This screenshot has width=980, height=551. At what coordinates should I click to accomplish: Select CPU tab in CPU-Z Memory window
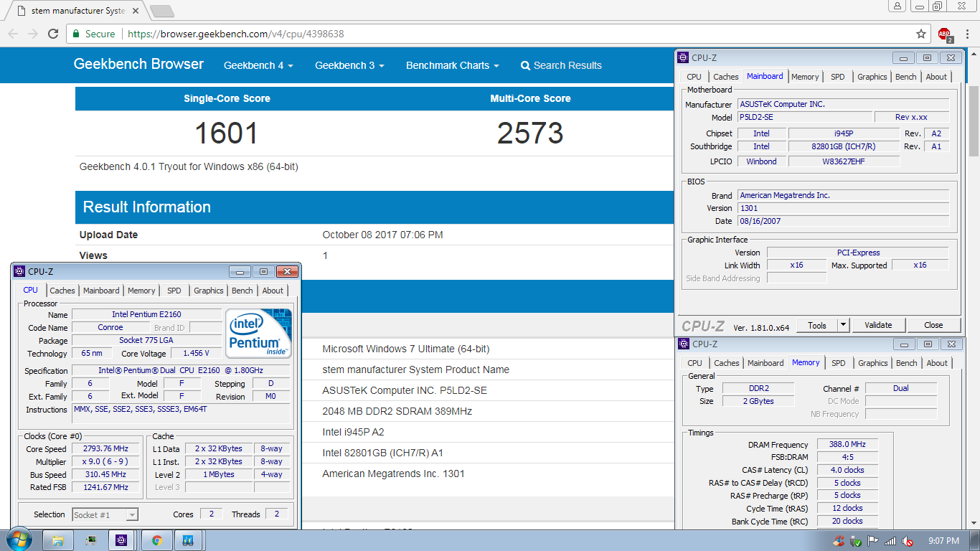tap(695, 363)
